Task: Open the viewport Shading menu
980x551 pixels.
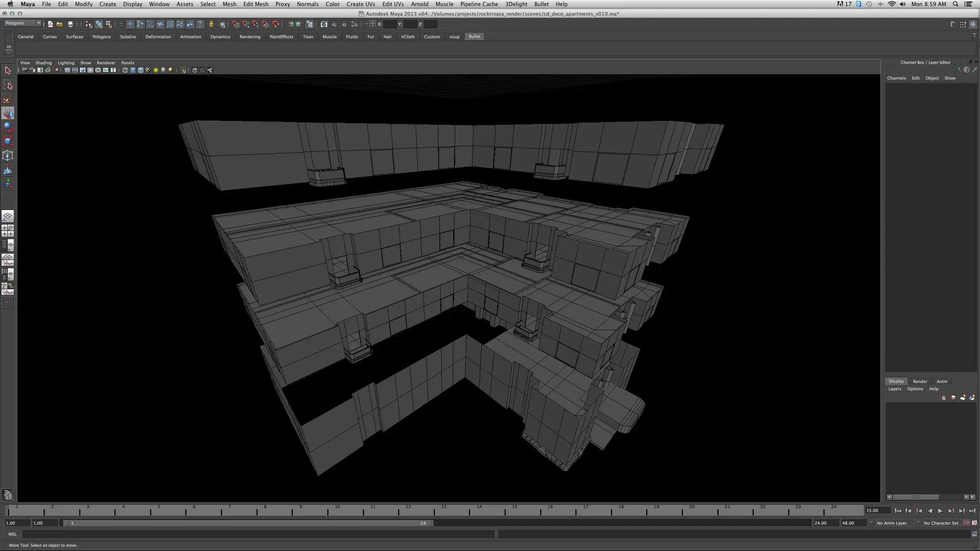Action: tap(43, 63)
